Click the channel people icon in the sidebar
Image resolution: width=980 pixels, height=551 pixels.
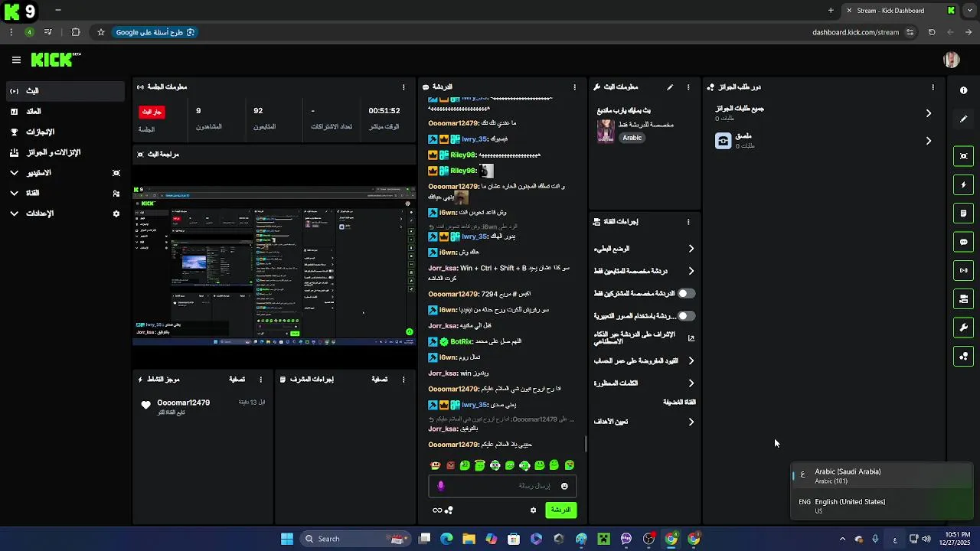click(116, 194)
